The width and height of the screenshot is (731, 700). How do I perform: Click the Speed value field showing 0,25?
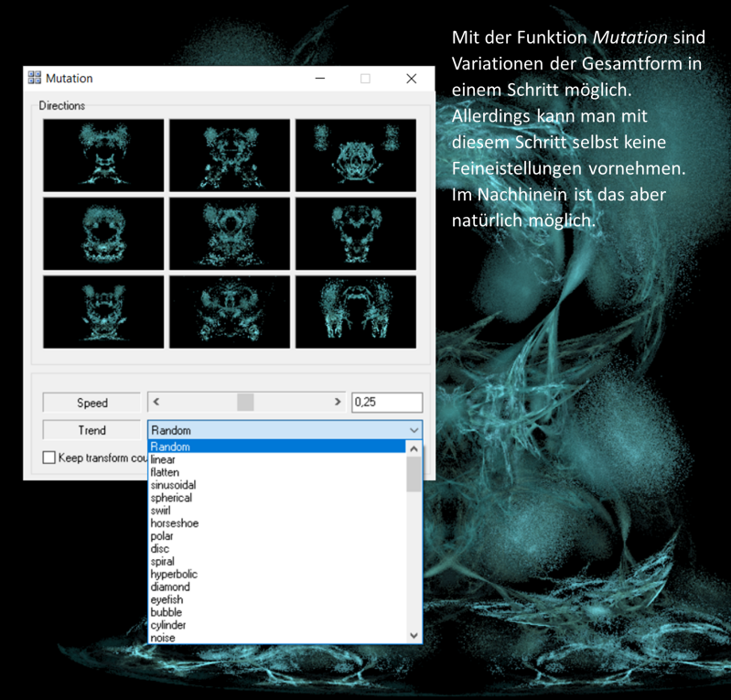[x=387, y=402]
